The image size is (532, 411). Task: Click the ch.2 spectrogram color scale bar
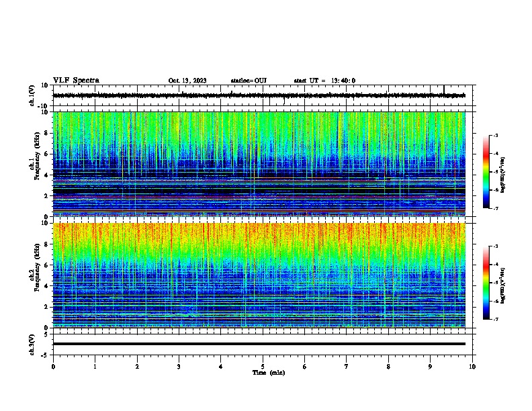tap(486, 283)
